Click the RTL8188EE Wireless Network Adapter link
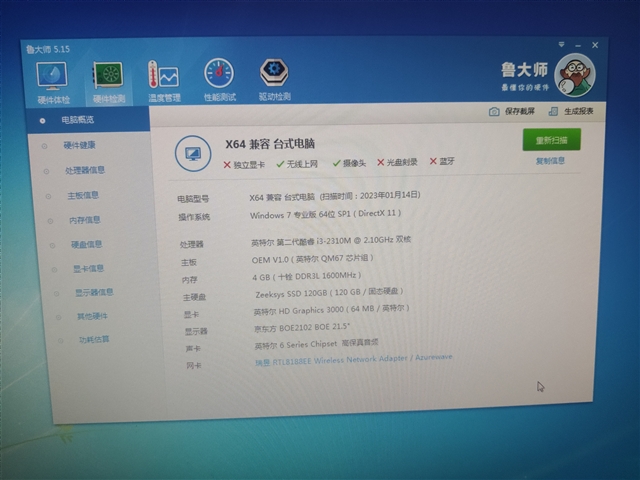640x480 pixels. coord(353,360)
